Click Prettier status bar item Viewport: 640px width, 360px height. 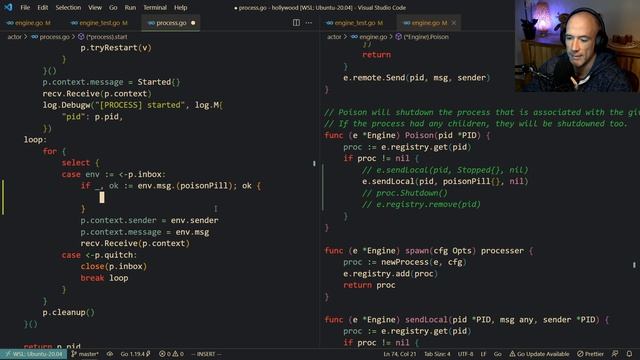point(590,354)
